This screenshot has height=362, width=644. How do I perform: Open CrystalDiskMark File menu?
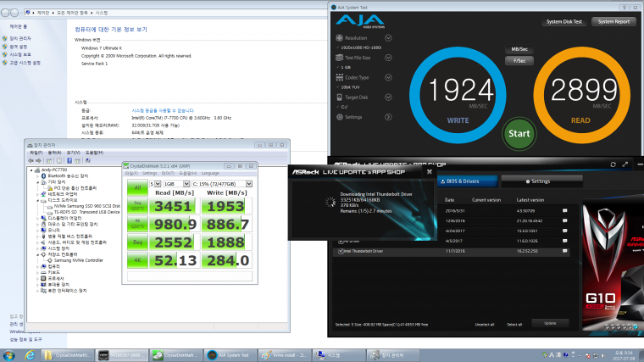[x=131, y=174]
